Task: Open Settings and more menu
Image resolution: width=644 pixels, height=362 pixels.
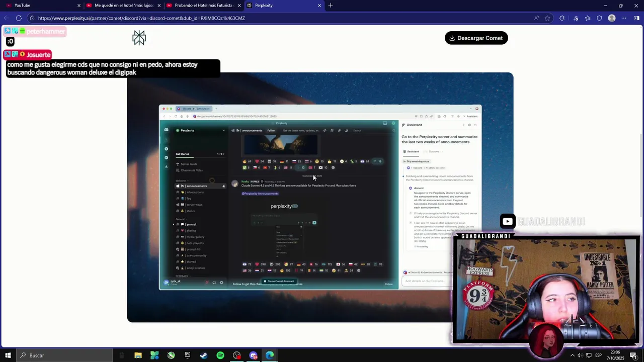Action: click(624, 18)
